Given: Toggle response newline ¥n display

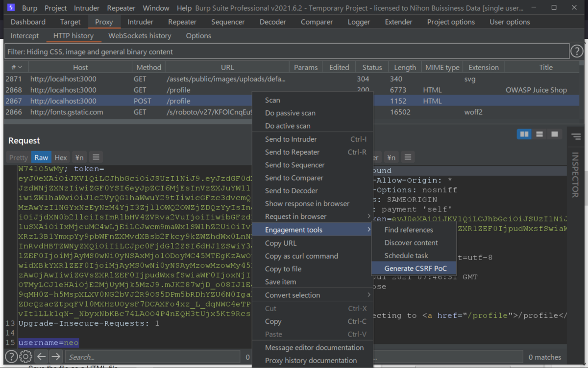Looking at the screenshot, I should pyautogui.click(x=391, y=158).
